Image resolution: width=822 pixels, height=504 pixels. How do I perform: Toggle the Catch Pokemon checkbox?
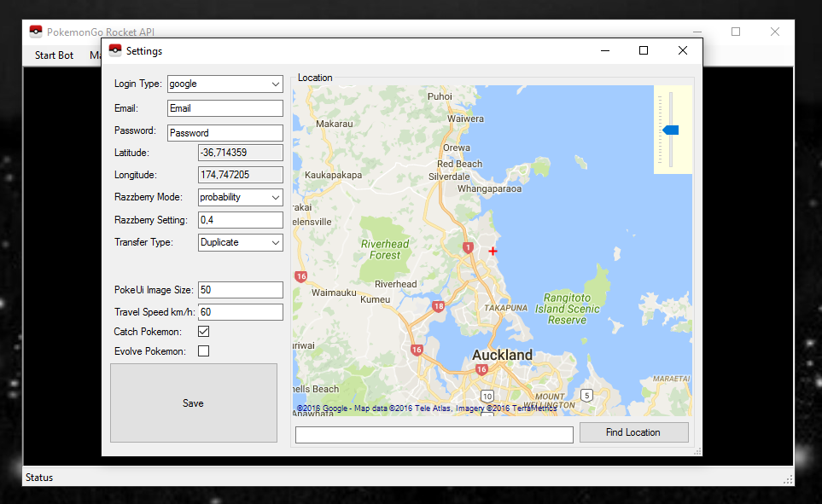tap(203, 331)
